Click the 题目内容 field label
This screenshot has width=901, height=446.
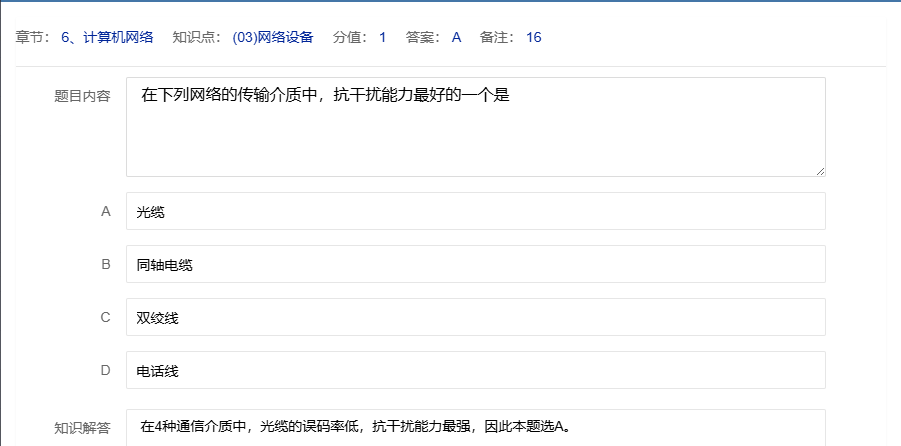(82, 97)
